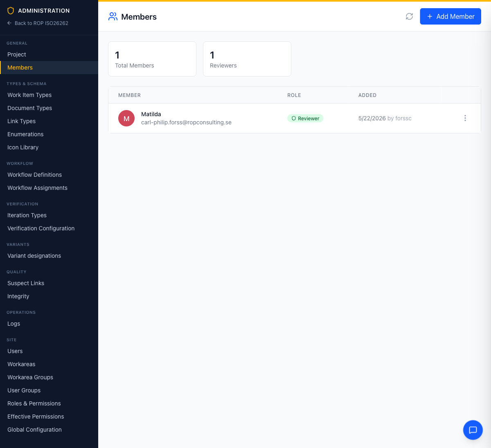Refresh the members list
This screenshot has height=448, width=491.
409,16
